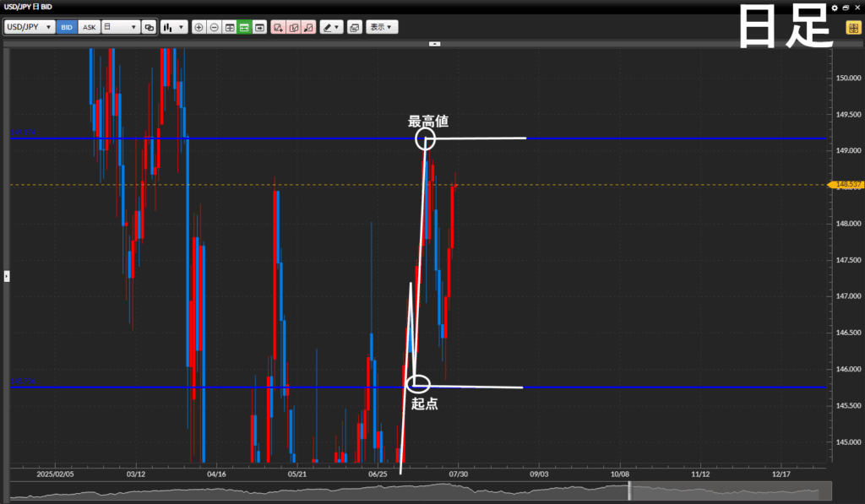Click the range handle on navigator overview
865x504 pixels.
(x=629, y=490)
